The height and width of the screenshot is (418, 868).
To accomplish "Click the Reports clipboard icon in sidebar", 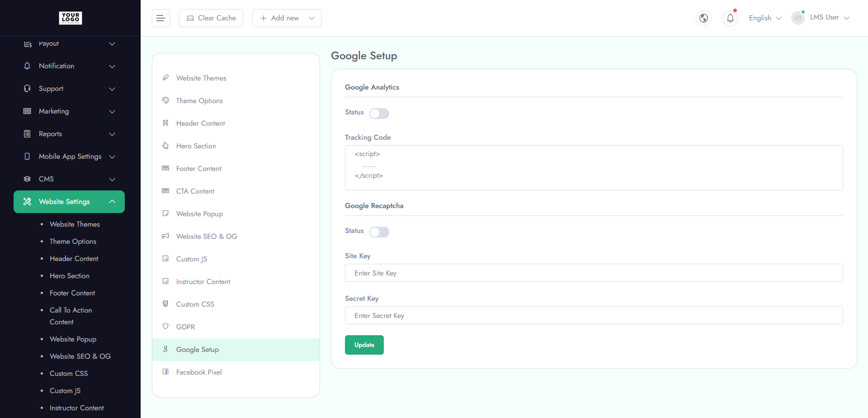I will (x=27, y=134).
